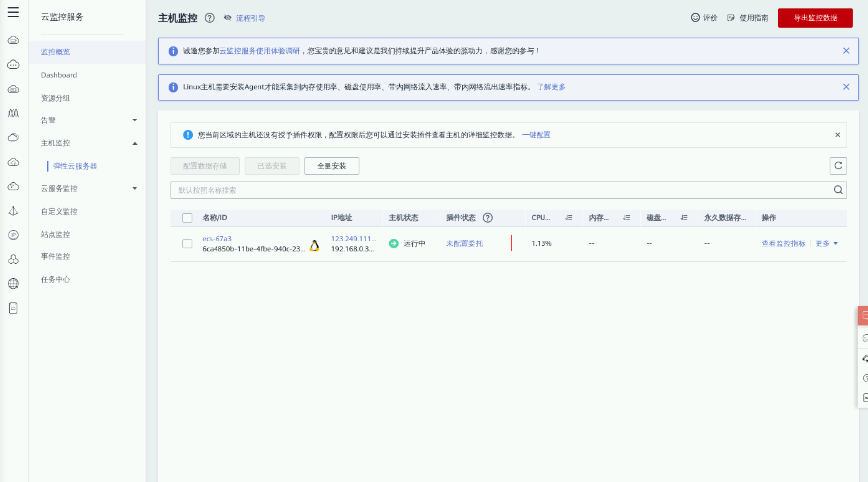
Task: Select all hosts via header checkbox
Action: coord(187,218)
